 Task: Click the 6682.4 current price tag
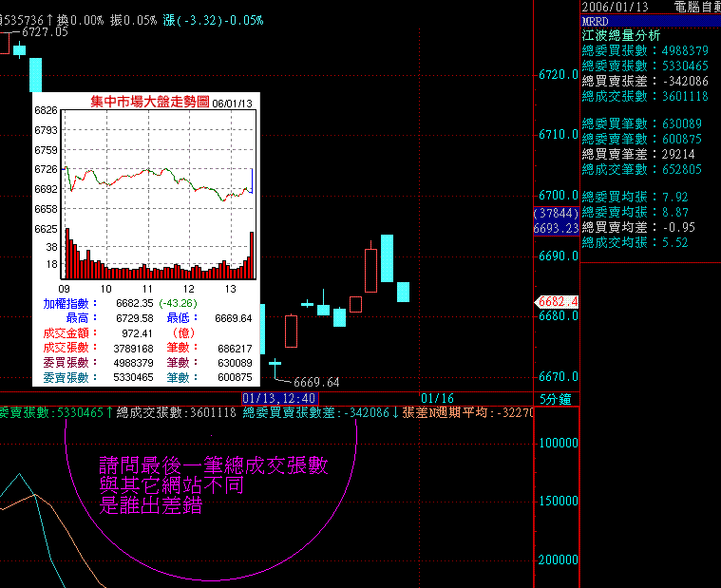tap(557, 301)
